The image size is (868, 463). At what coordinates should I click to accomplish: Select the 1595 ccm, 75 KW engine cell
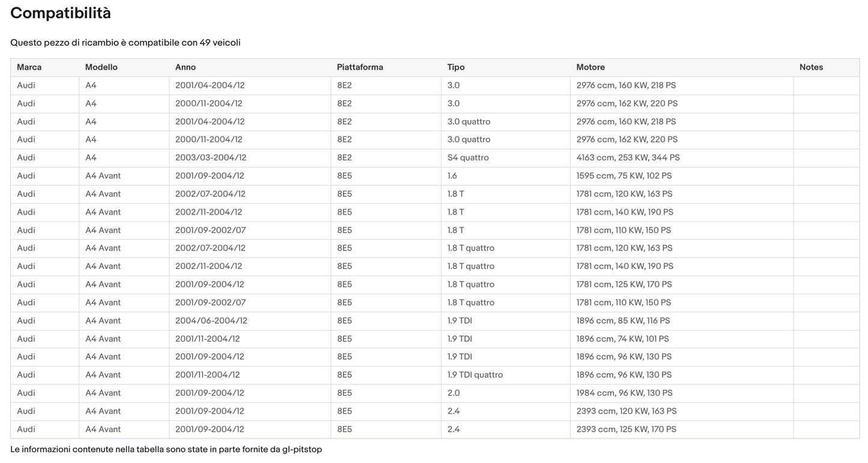tap(682, 176)
